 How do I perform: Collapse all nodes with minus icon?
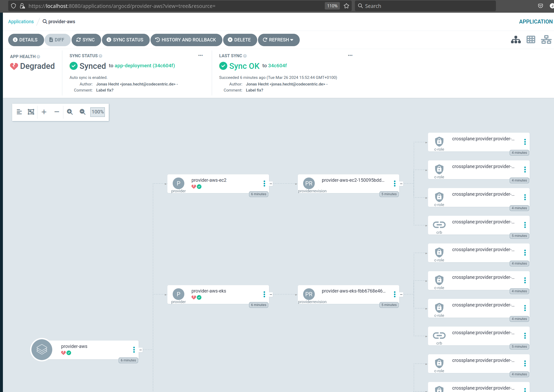point(57,112)
